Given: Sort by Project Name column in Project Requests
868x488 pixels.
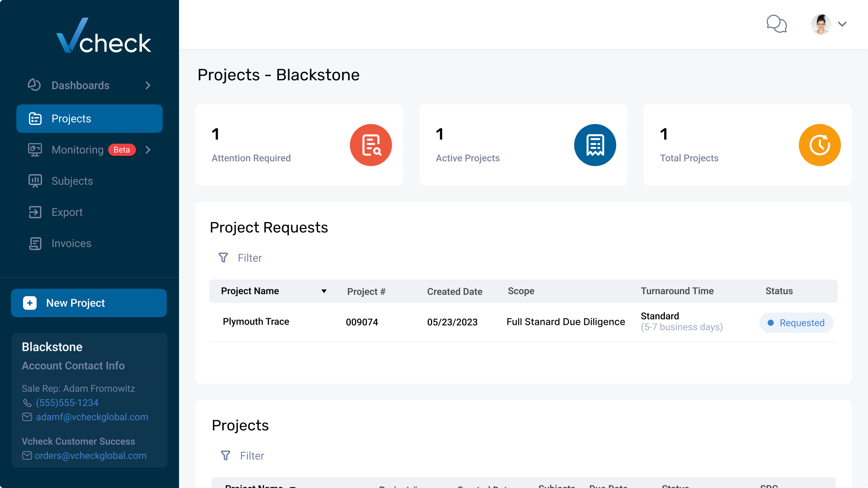Looking at the screenshot, I should (250, 291).
